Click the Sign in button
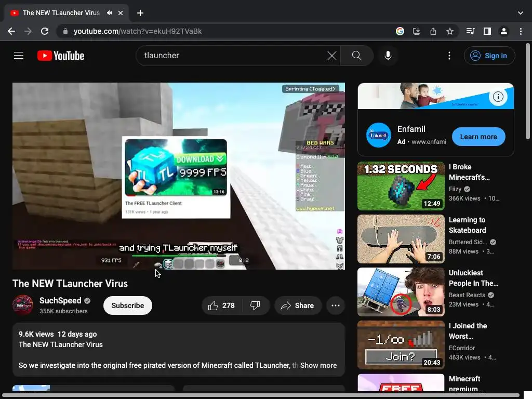532x399 pixels. tap(489, 56)
